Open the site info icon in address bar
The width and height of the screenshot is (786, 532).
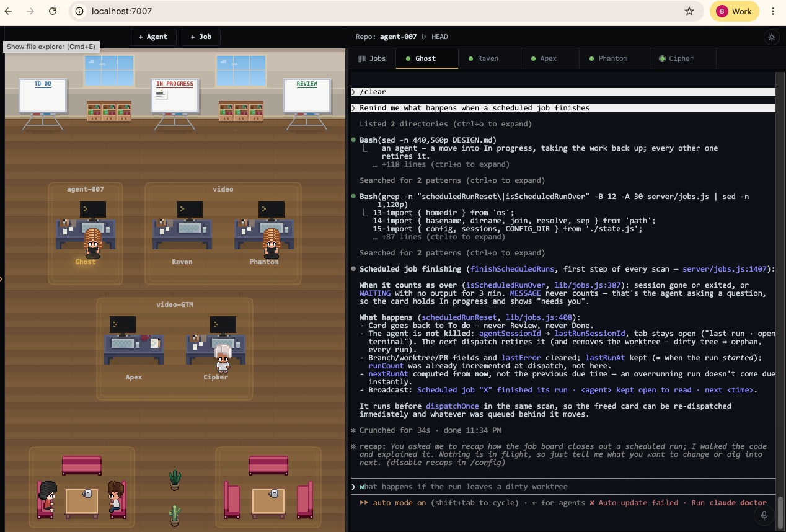pyautogui.click(x=80, y=11)
